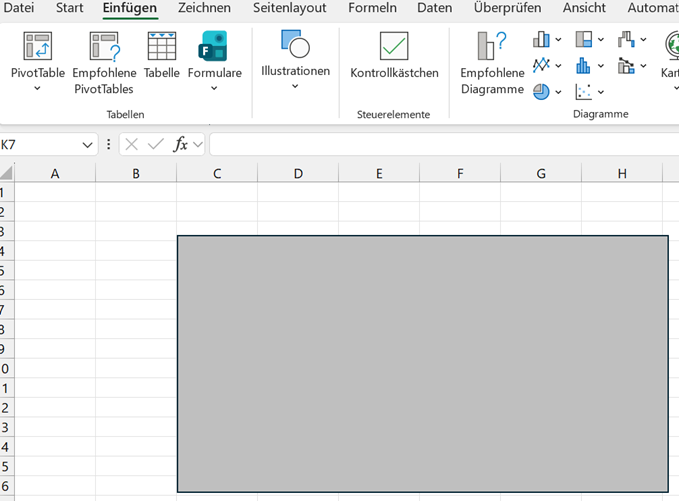Insert a line chart
The image size is (679, 501).
point(542,66)
